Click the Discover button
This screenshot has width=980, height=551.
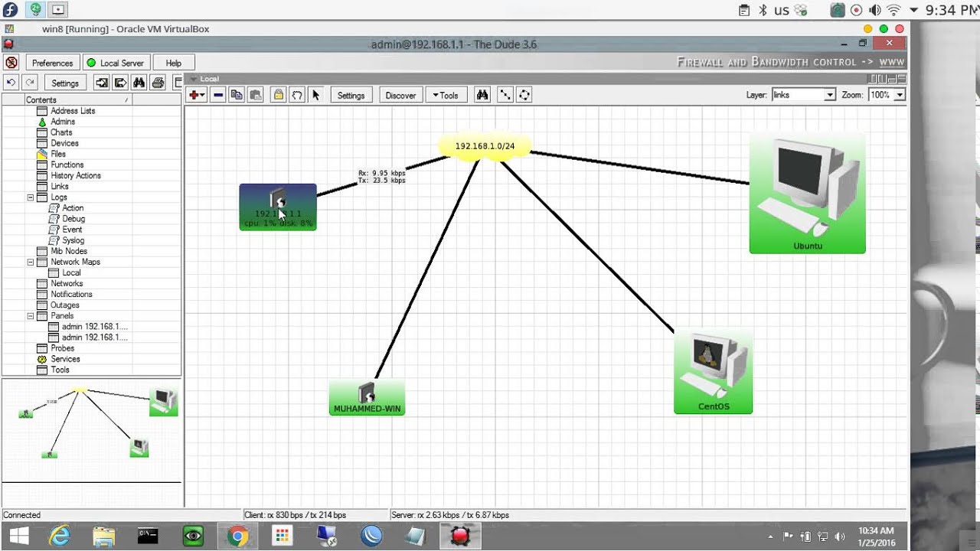coord(400,95)
